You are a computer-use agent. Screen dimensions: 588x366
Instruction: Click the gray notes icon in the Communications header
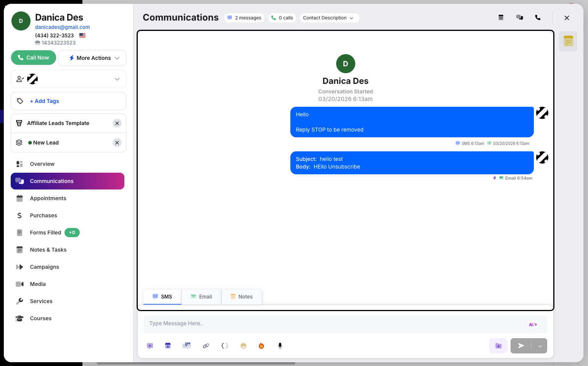501,18
